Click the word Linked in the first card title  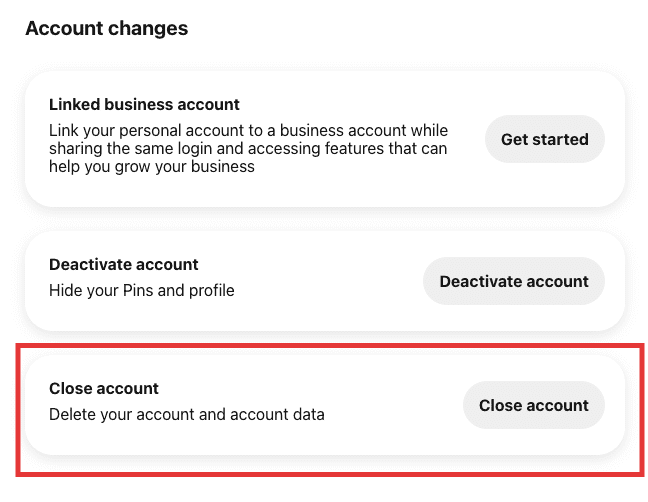74,105
